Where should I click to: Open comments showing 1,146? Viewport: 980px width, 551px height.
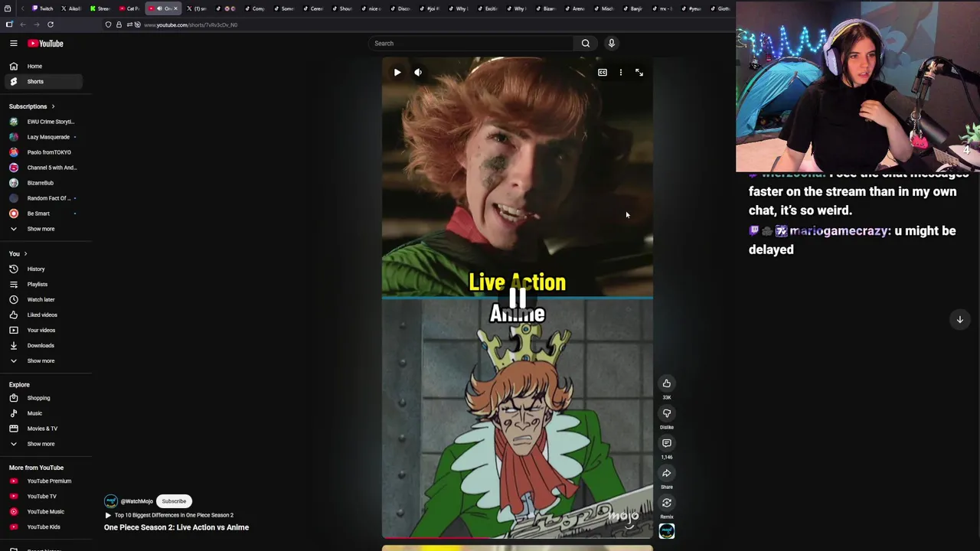[667, 443]
